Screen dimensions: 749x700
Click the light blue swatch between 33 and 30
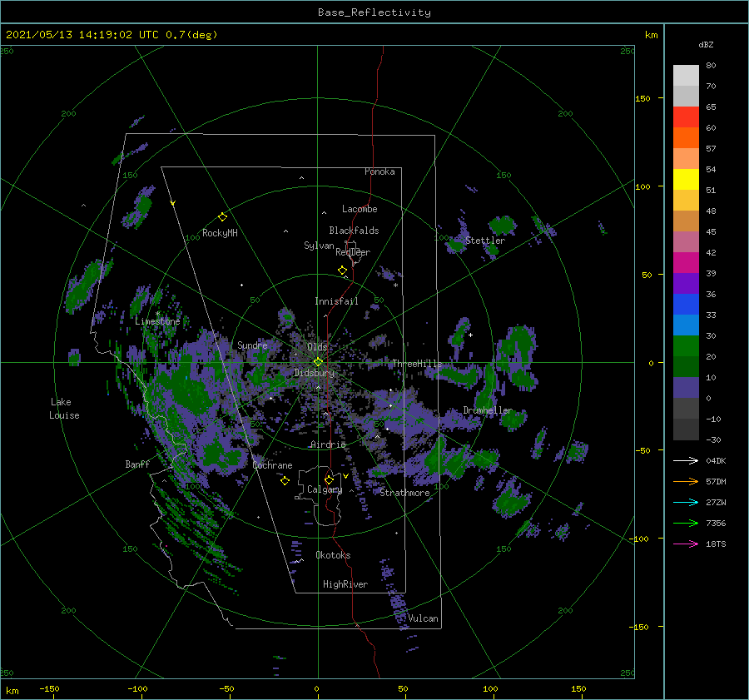click(686, 325)
